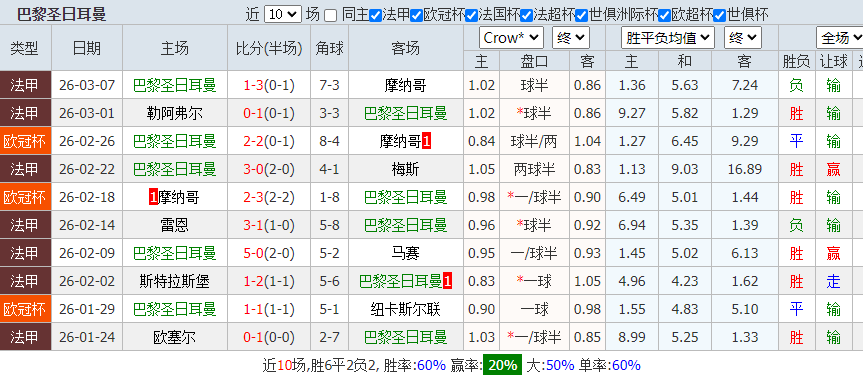Click the 比分(半场) column header
This screenshot has height=378, width=863.
269,48
